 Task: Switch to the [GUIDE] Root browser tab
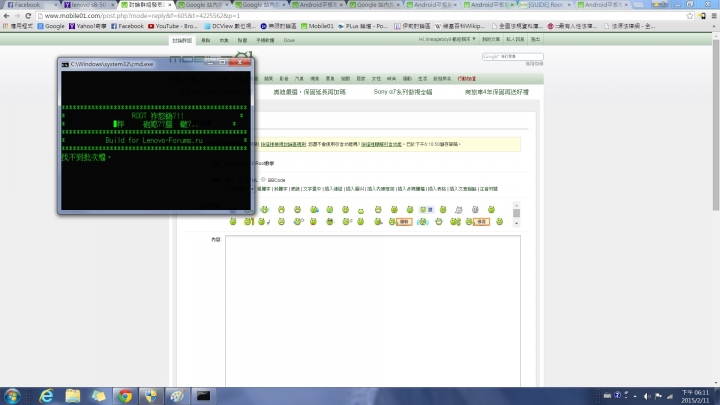tap(546, 5)
